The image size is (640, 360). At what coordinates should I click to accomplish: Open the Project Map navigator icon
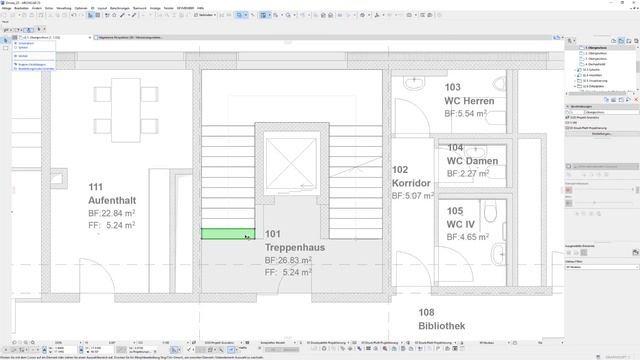[x=613, y=41]
